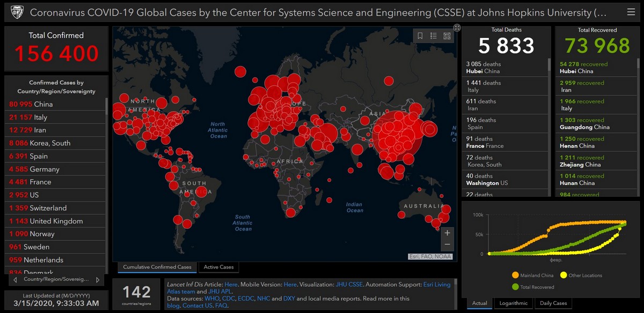Select Cumulative Confirmed Cases tab

[157, 267]
